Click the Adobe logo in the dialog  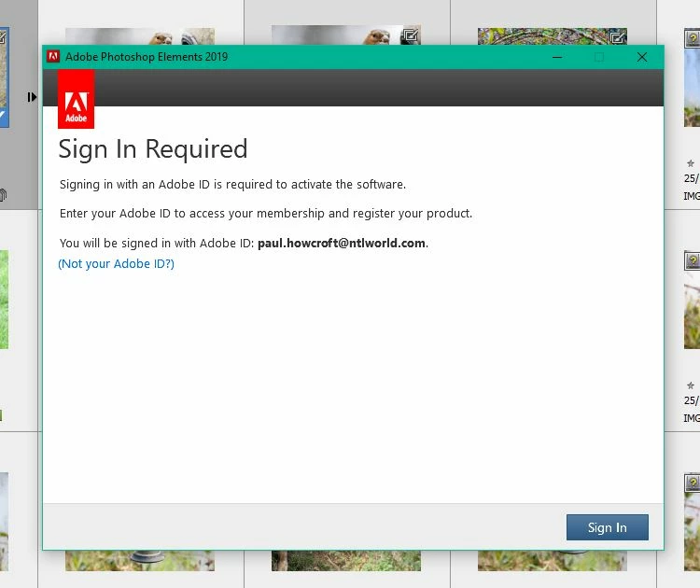click(76, 99)
